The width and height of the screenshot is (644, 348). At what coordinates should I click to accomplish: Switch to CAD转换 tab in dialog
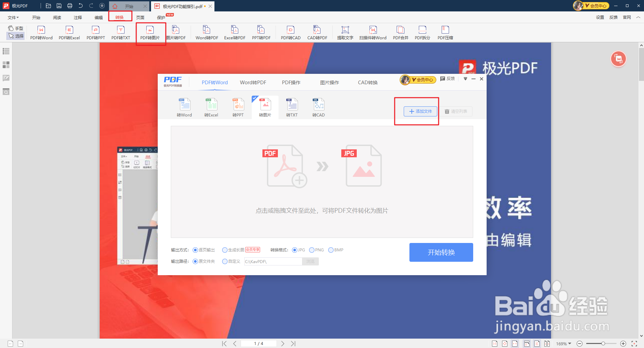coord(367,83)
